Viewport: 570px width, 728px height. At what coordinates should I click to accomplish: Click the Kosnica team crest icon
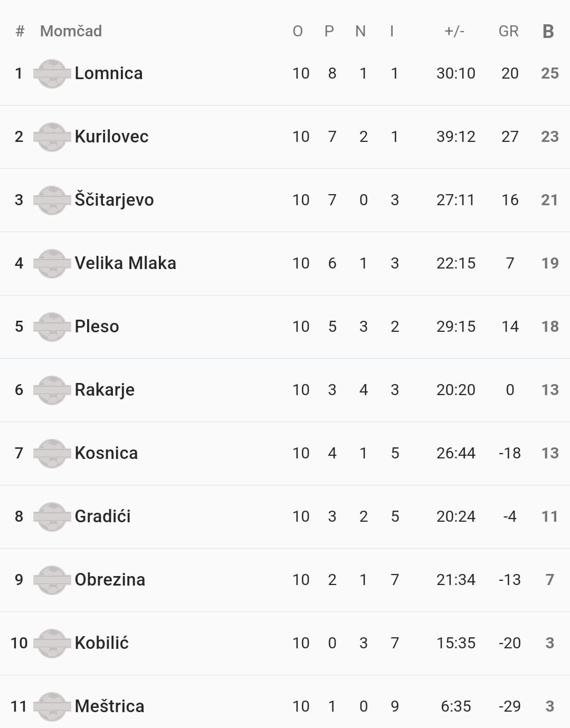tap(52, 453)
